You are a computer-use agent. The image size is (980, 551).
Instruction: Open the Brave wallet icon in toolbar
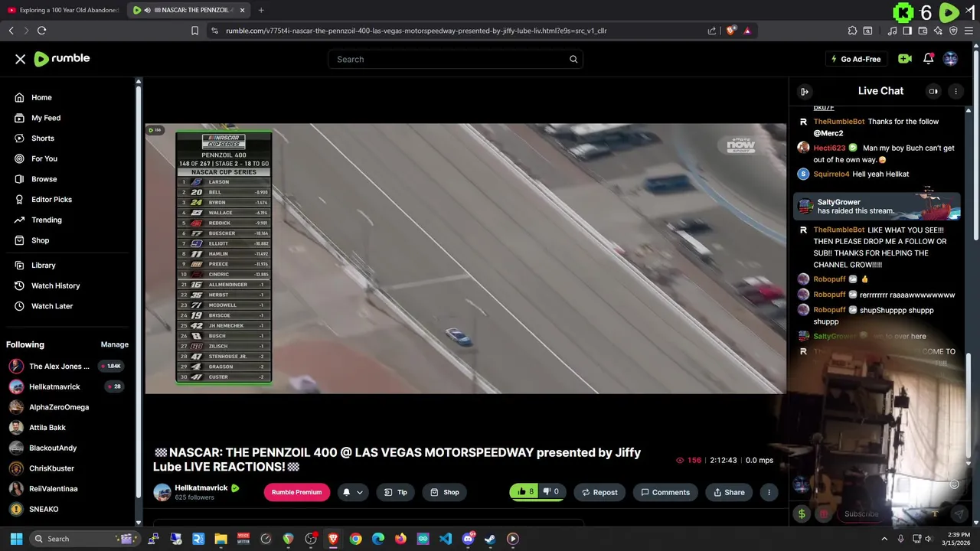[x=923, y=31]
